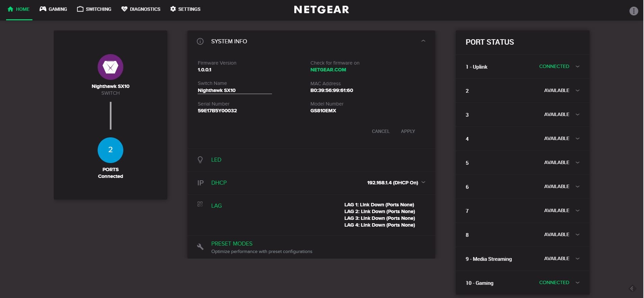Open the SETTINGS tab
Viewport: 644px width, 298px height.
coord(185,9)
